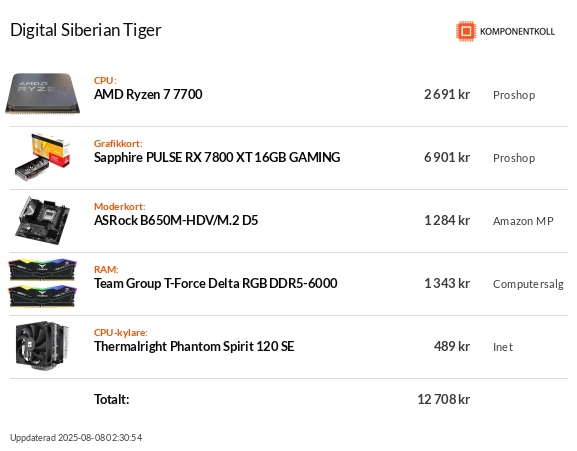Click the Amazon MP store name
The height and width of the screenshot is (451, 577).
[x=523, y=221]
